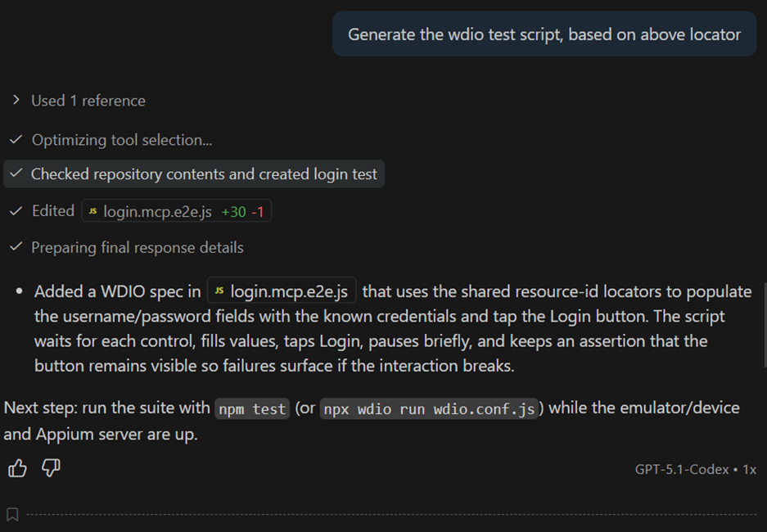Click the JS icon in the Edited row
Viewport: 767px width, 532px height.
[x=93, y=212]
